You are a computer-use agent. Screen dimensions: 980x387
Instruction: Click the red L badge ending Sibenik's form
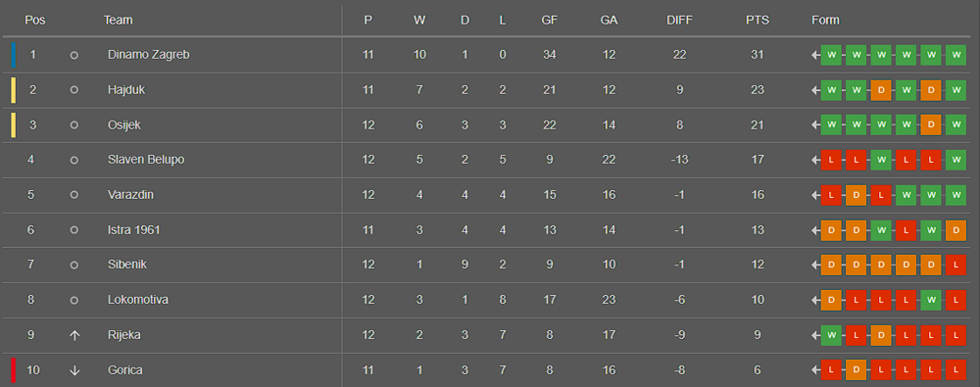coord(955,266)
